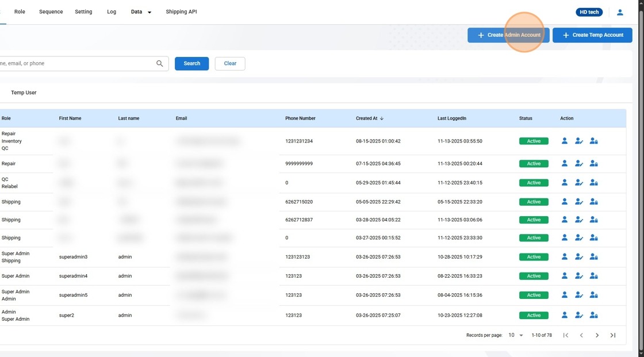The width and height of the screenshot is (644, 357).
Task: Open the Sequence menu item
Action: point(51,12)
